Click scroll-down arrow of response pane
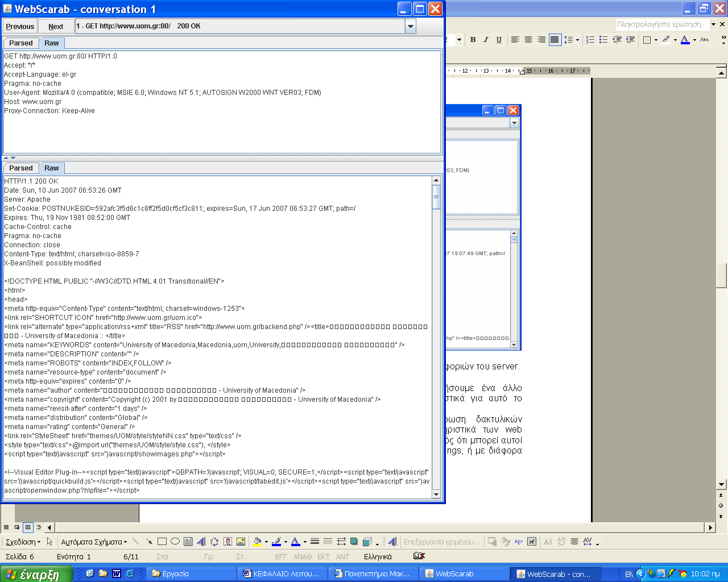The width and height of the screenshot is (728, 582). [436, 494]
